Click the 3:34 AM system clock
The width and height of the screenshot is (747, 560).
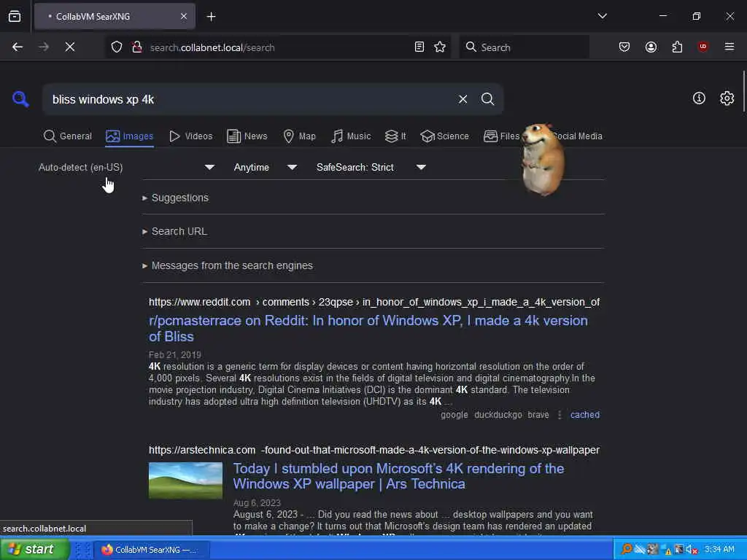tap(719, 549)
